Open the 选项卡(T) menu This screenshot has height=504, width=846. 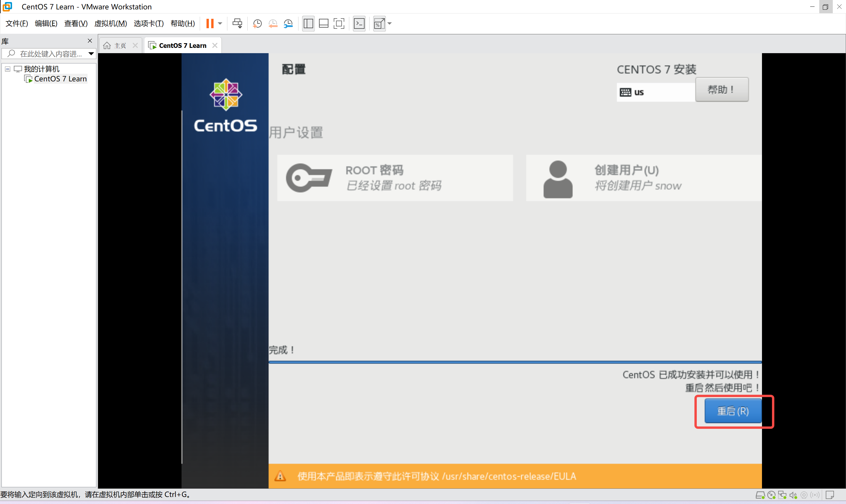tap(148, 23)
